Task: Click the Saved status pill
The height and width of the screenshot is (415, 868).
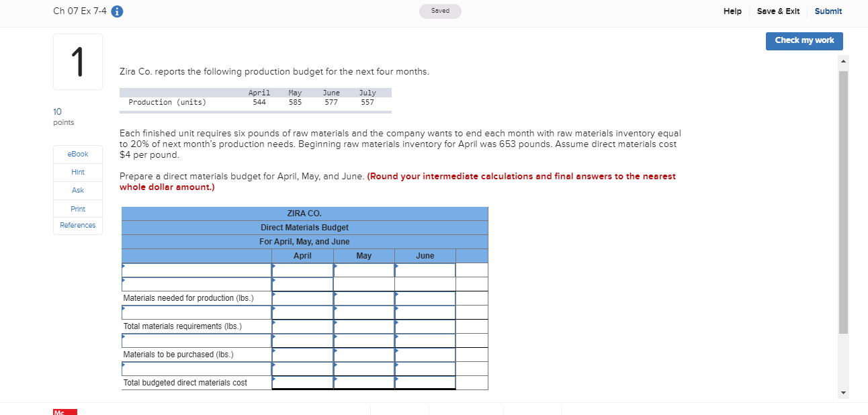Action: [x=440, y=11]
